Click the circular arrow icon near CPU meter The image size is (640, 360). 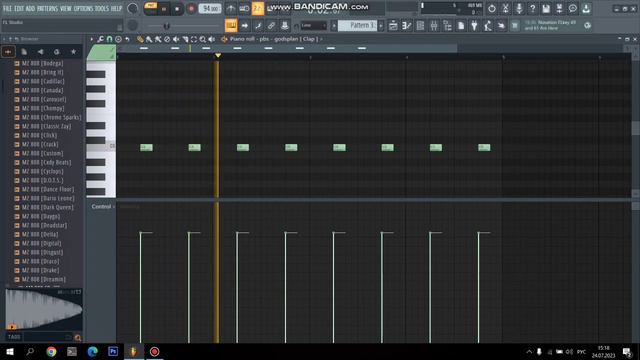(x=492, y=9)
